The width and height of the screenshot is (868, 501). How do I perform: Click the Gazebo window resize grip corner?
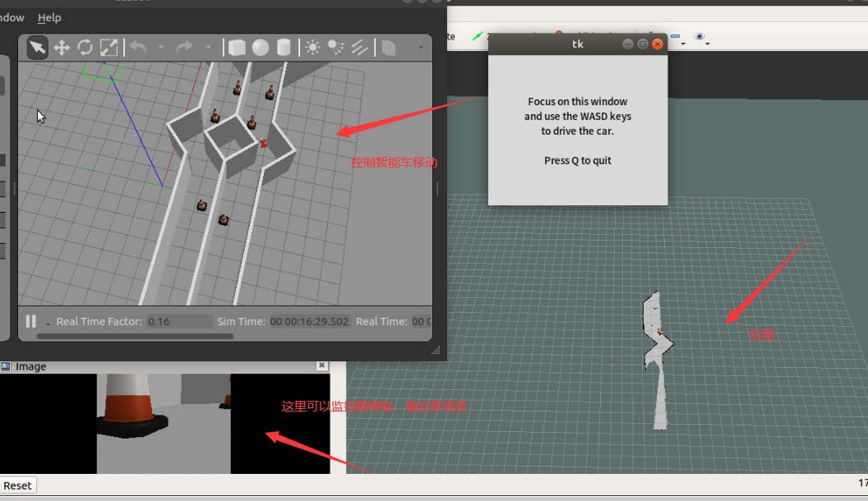(x=436, y=350)
